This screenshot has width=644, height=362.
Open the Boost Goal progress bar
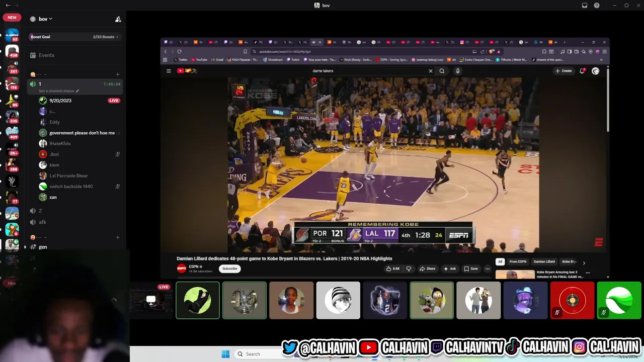click(x=75, y=37)
